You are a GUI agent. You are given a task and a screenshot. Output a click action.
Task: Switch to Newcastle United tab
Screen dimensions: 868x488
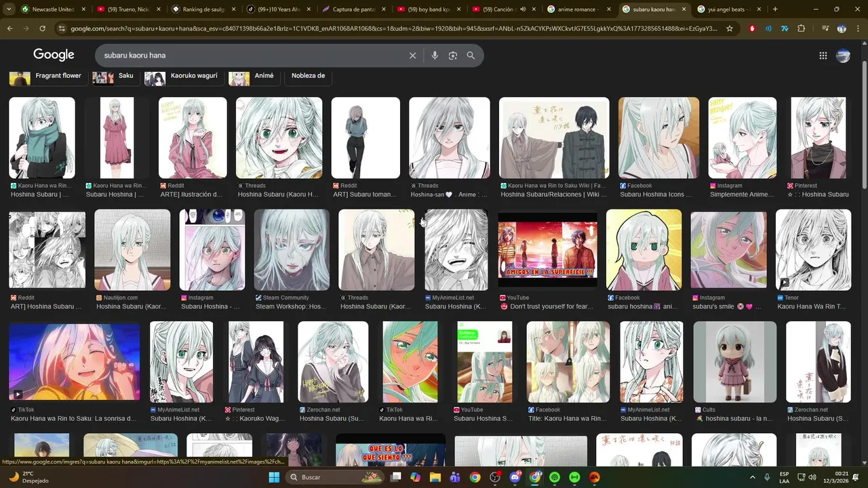pyautogui.click(x=50, y=9)
